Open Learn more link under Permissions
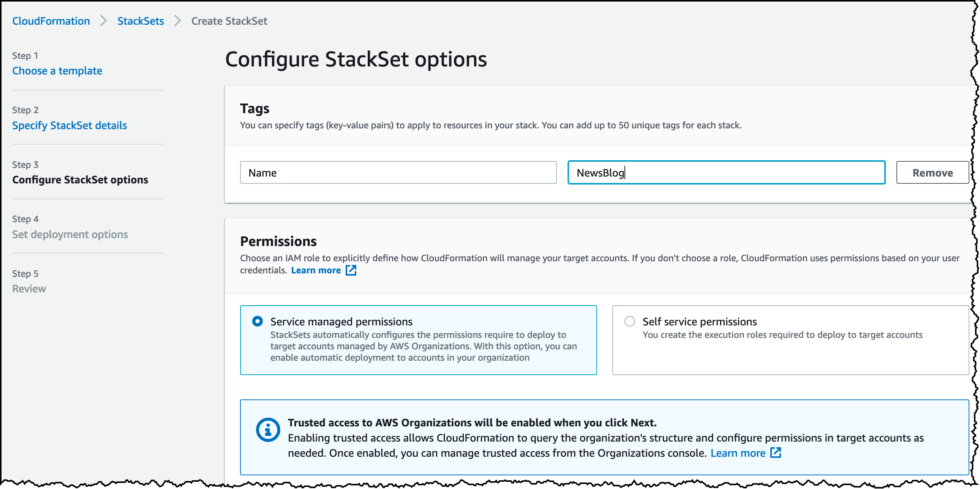This screenshot has height=489, width=980. pos(316,270)
